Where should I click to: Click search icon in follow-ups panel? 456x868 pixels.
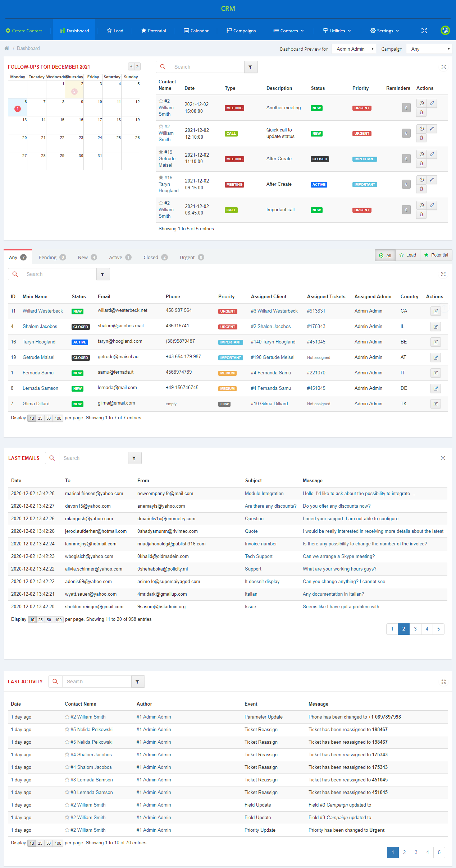(x=163, y=67)
